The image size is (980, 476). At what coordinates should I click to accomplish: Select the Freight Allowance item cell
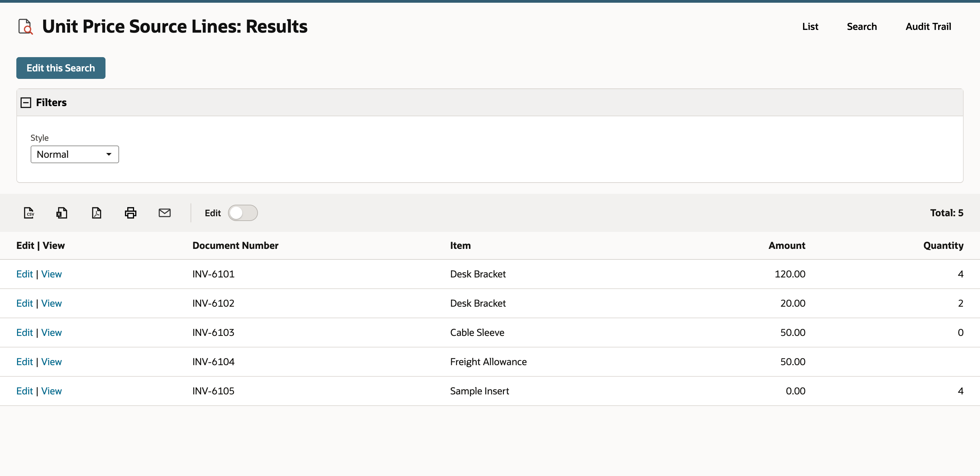(x=488, y=362)
